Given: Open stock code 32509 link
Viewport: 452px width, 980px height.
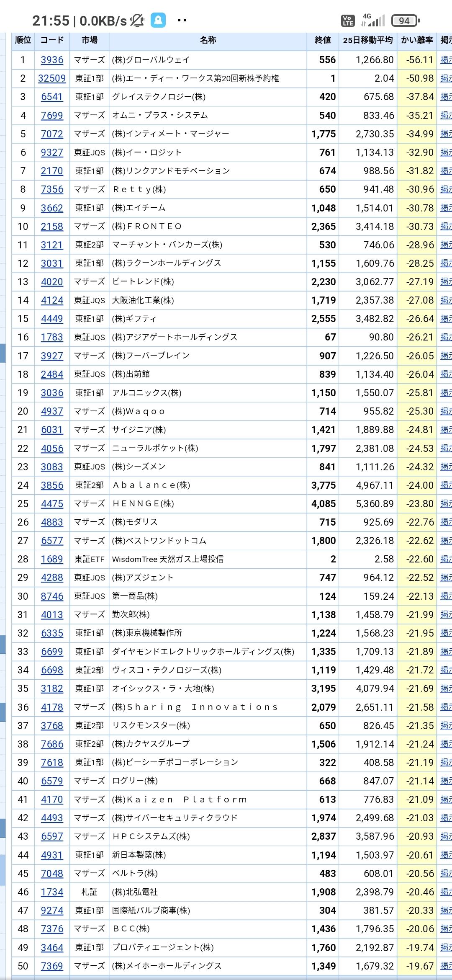Looking at the screenshot, I should tap(52, 78).
